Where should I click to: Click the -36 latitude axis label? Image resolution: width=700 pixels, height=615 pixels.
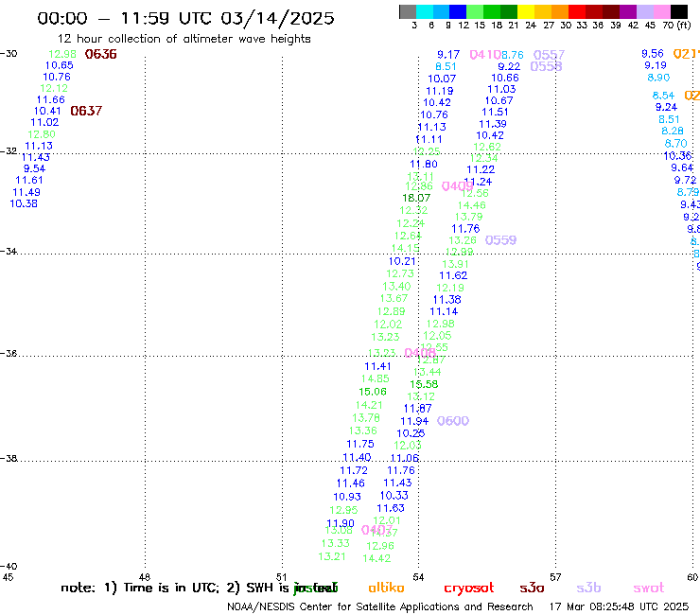pos(9,353)
